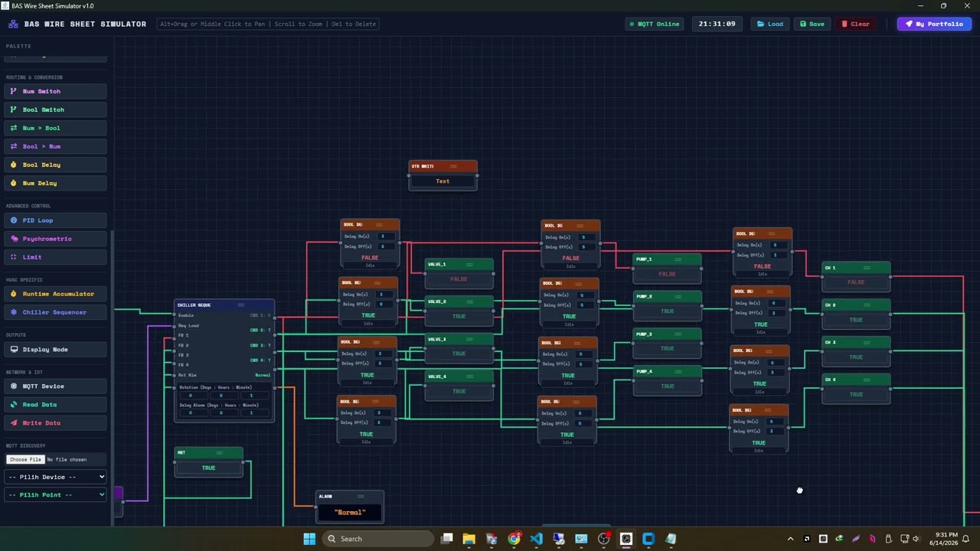Image resolution: width=980 pixels, height=551 pixels.
Task: Click the Save button
Action: (x=812, y=24)
